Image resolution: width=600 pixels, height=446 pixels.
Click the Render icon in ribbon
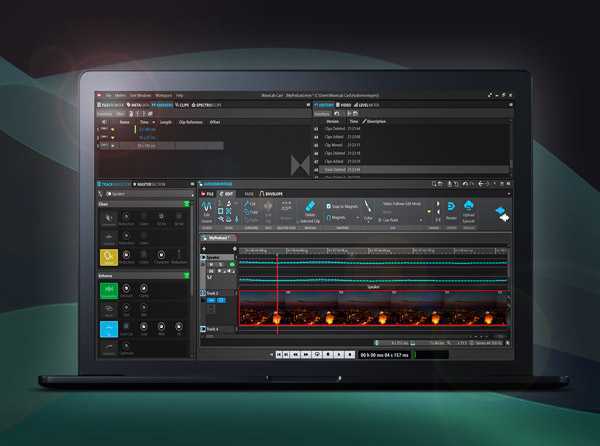[451, 207]
